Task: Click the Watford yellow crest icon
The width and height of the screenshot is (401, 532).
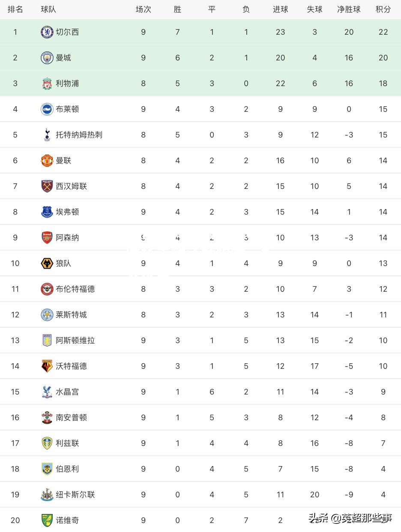Action: click(47, 366)
